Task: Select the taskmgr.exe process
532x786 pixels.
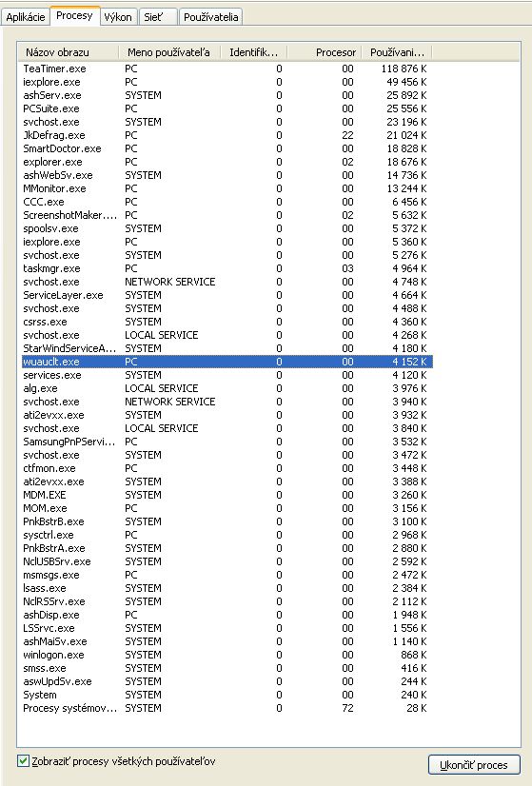Action: point(227,268)
